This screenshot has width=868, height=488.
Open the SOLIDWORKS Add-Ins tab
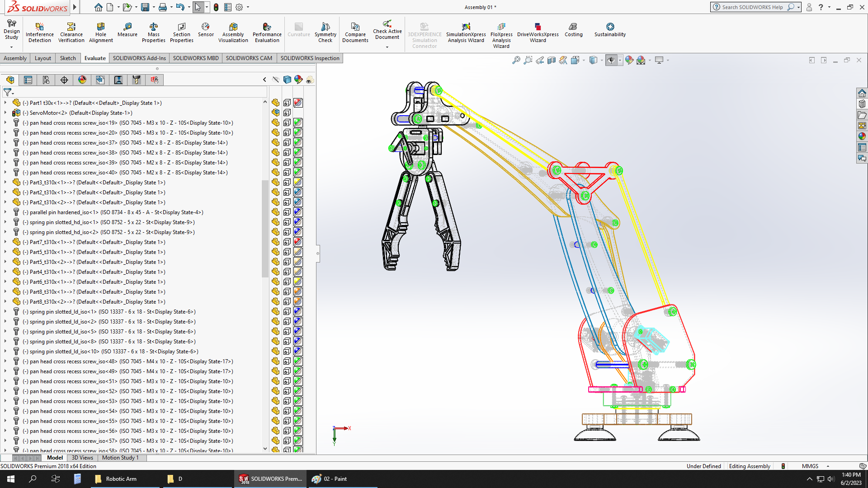pyautogui.click(x=139, y=58)
